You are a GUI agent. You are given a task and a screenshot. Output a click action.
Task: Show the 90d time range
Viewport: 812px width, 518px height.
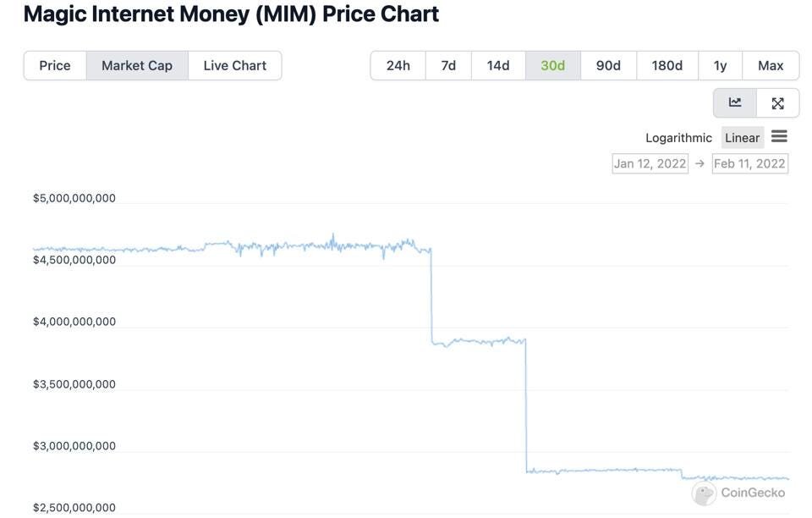coord(608,66)
